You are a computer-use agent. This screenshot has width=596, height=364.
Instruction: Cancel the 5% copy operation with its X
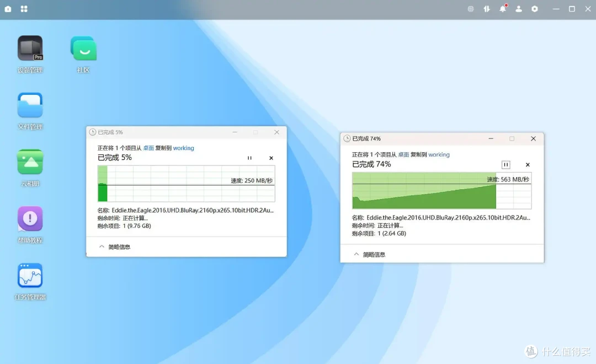(x=271, y=158)
